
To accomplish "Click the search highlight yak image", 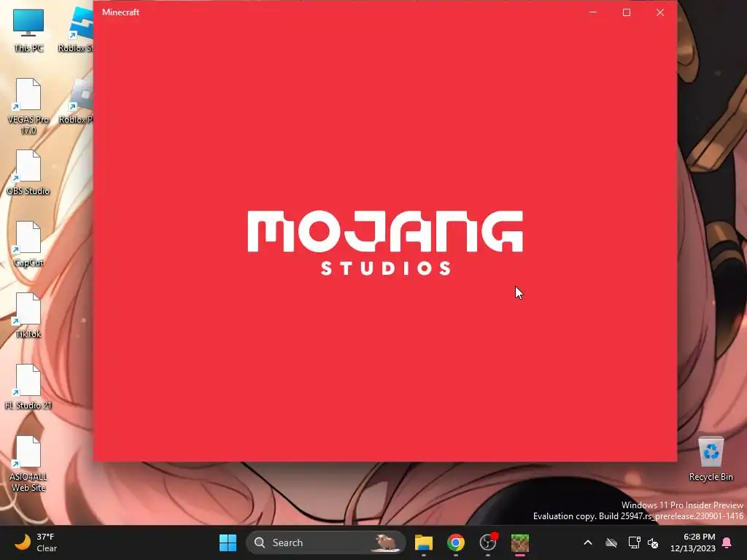I will 387,542.
